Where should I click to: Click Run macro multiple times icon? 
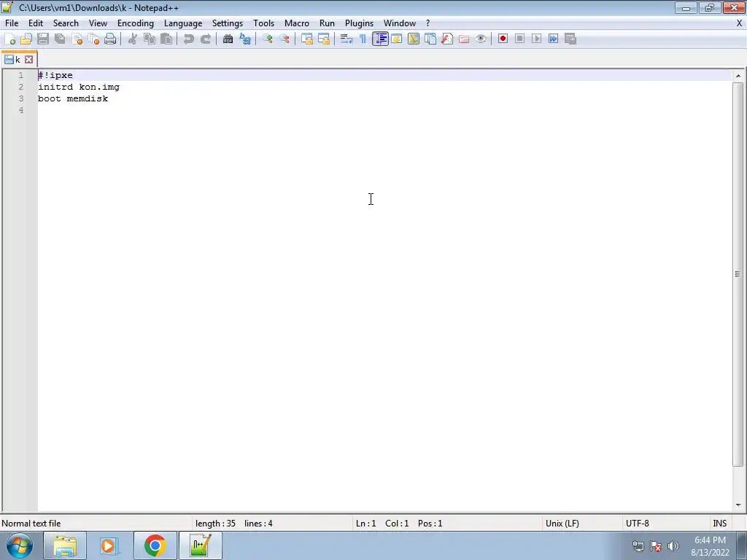tap(553, 39)
